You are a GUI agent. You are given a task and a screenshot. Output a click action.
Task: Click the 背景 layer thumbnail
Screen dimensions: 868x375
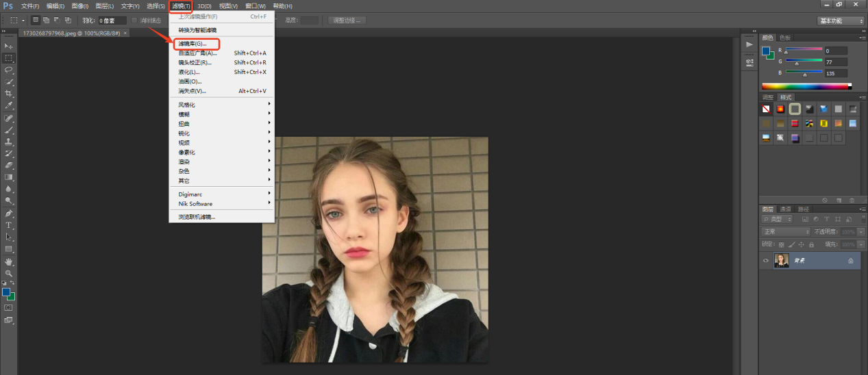point(782,260)
